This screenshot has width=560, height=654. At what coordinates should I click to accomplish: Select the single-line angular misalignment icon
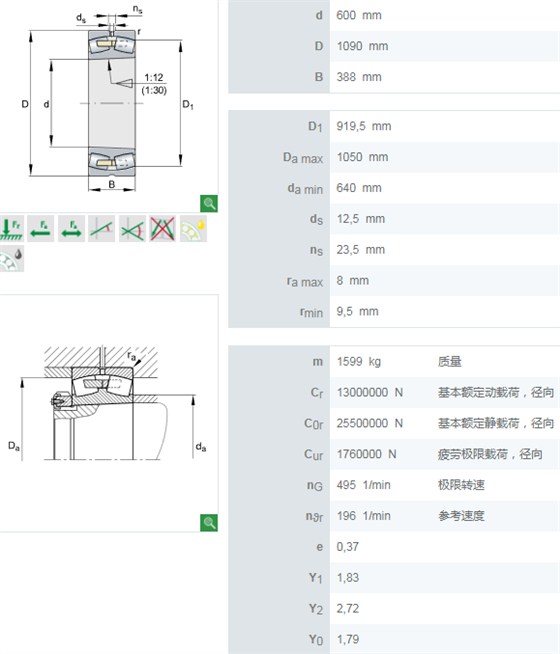click(x=102, y=229)
